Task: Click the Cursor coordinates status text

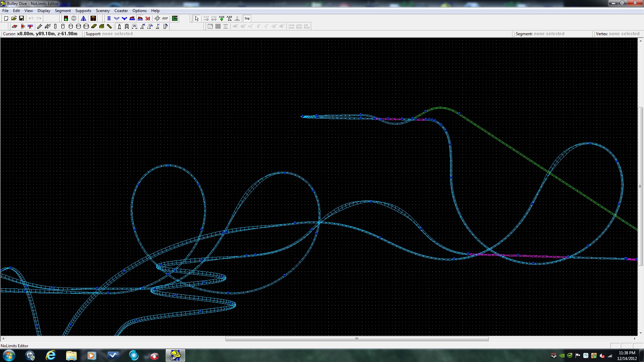Action: point(40,34)
